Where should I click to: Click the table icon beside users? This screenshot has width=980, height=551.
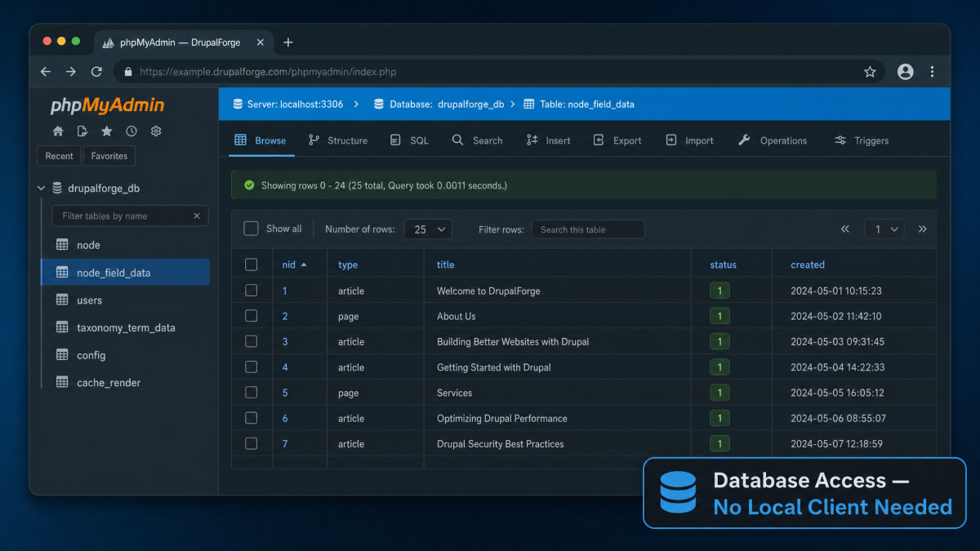pos(62,300)
